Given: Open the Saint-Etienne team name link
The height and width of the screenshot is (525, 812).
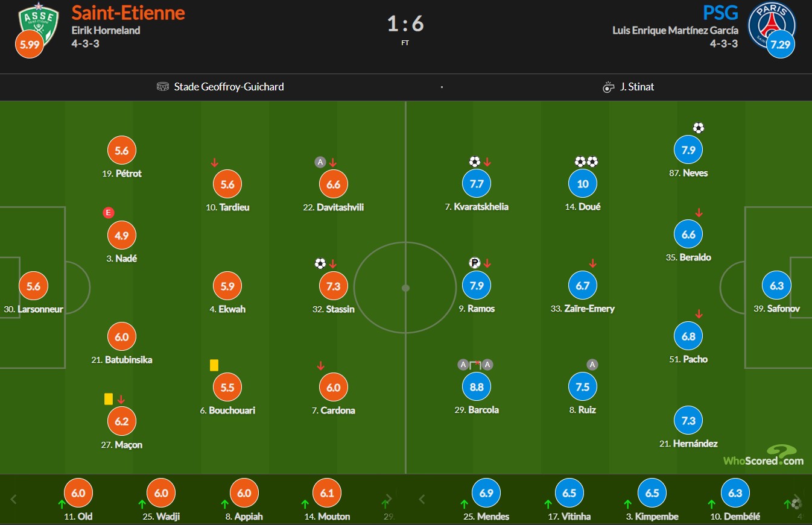Looking at the screenshot, I should [128, 12].
